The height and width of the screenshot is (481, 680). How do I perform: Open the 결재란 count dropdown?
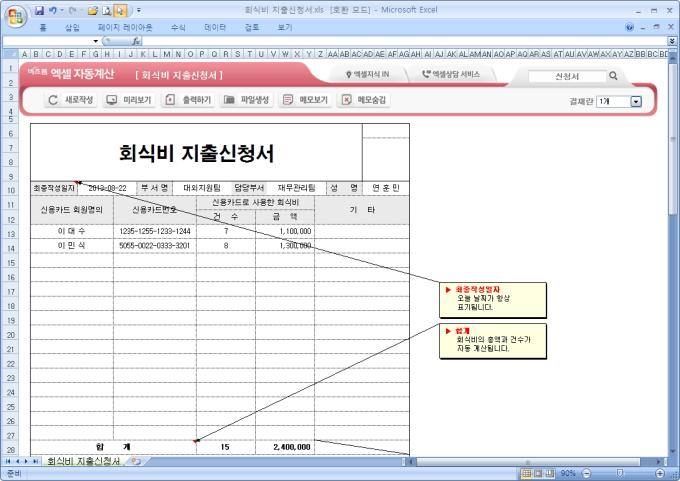[x=636, y=101]
